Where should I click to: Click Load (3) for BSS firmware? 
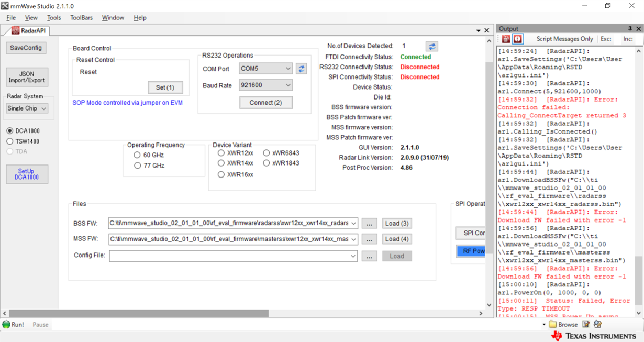click(396, 224)
